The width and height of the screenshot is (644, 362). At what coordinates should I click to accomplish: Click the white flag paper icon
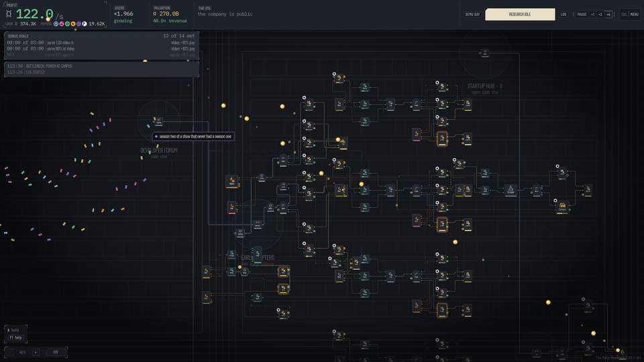click(x=85, y=24)
